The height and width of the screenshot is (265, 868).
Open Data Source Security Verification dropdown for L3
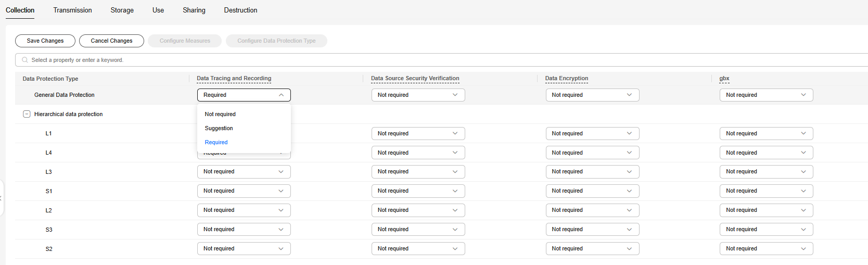417,172
